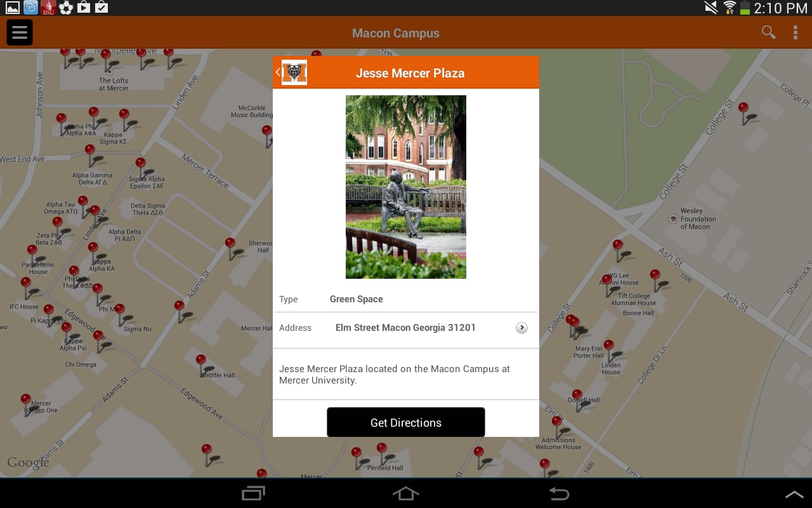Tap the Android home navigation button

[406, 493]
